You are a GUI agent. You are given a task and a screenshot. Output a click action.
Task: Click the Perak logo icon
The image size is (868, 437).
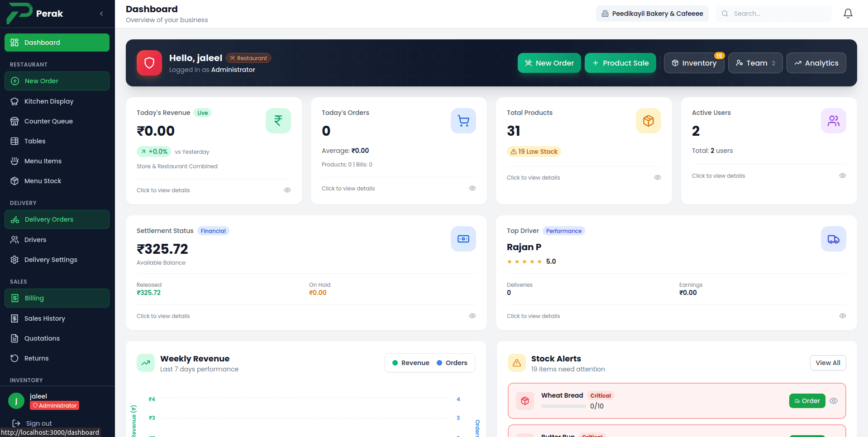[x=19, y=14]
